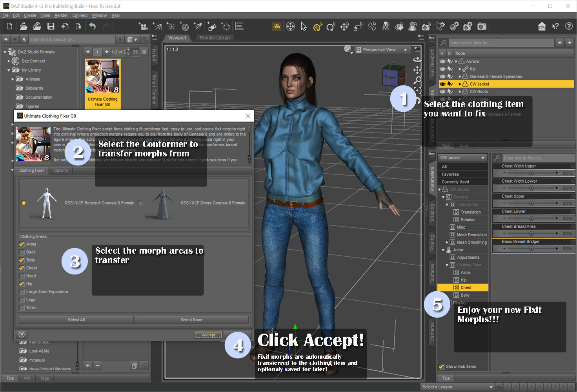The height and width of the screenshot is (392, 577).
Task: Click the content library search field
Action: click(72, 40)
